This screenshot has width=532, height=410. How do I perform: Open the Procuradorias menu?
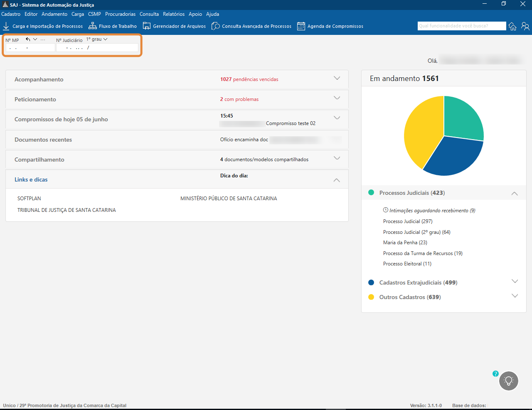(120, 14)
